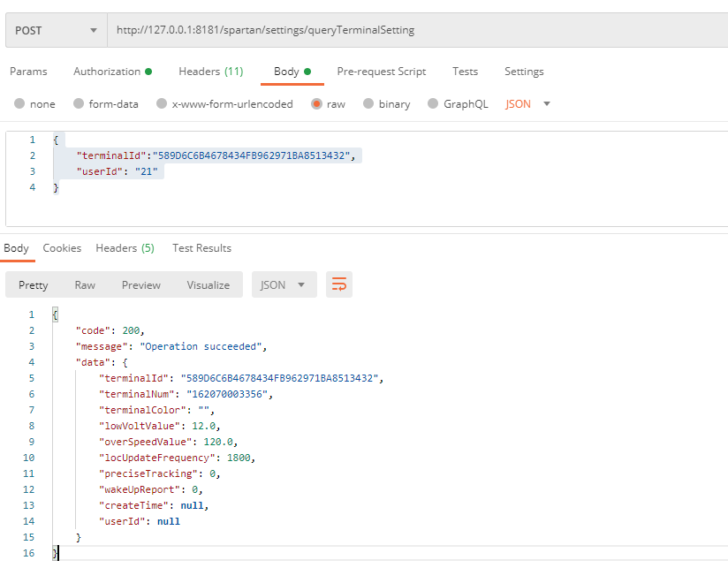Screen dimensions: 728x568
Task: Switch to the Params tab
Action: point(28,72)
